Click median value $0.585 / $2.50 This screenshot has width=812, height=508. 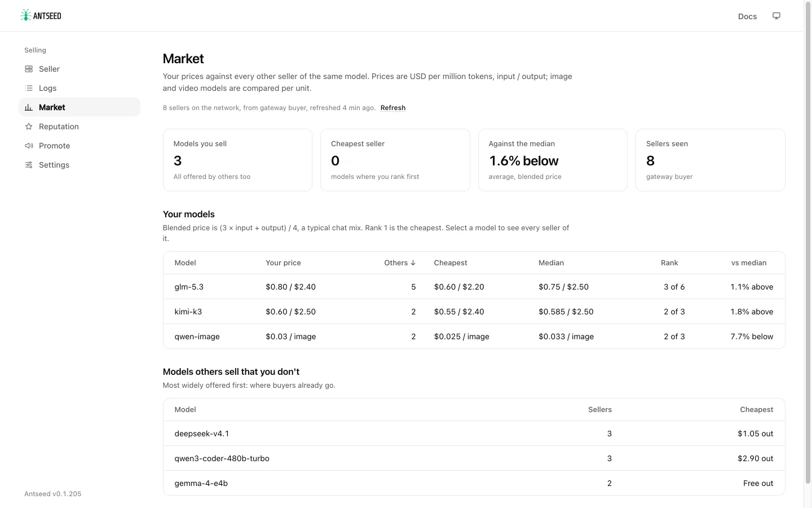click(x=566, y=312)
